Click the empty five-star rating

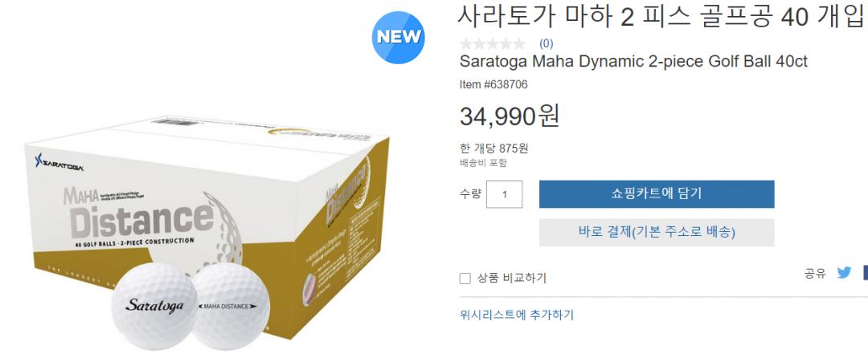tap(492, 43)
